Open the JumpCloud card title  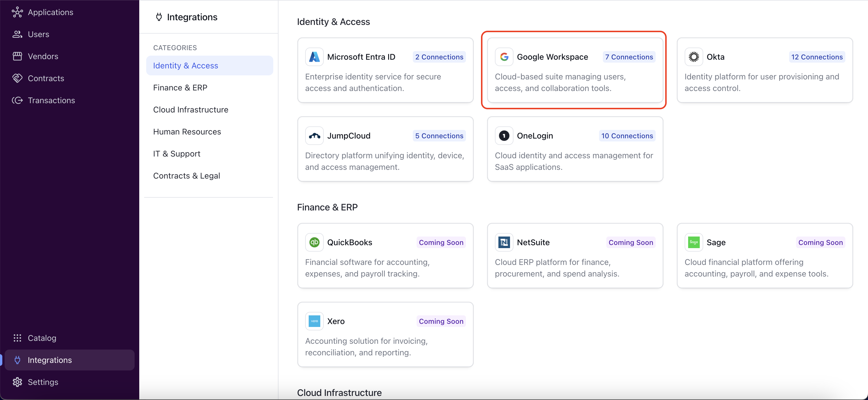coord(349,136)
